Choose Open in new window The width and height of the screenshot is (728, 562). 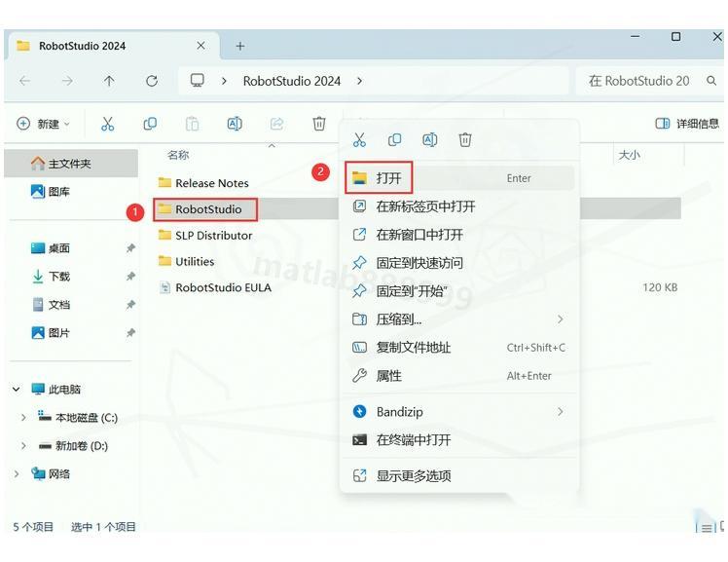[x=459, y=235]
